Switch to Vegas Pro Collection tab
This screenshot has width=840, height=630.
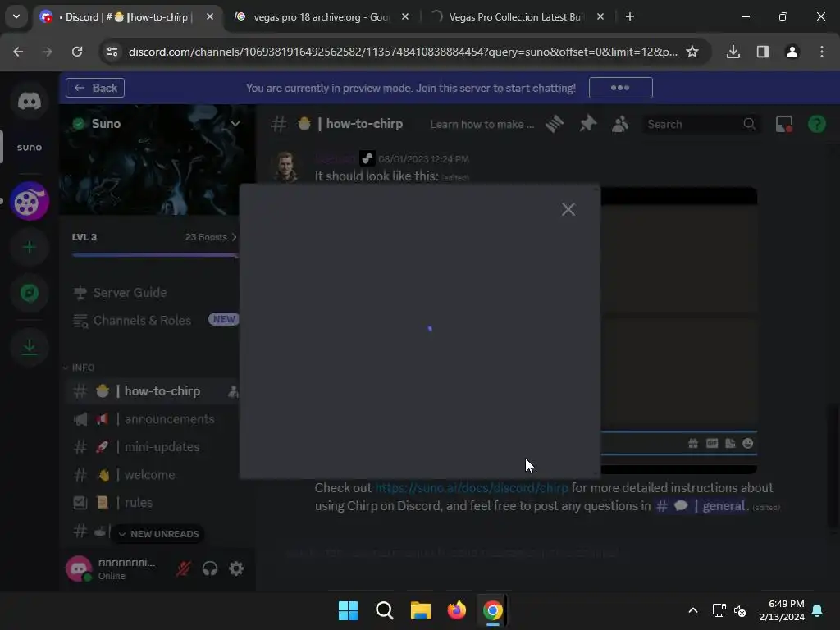517,17
